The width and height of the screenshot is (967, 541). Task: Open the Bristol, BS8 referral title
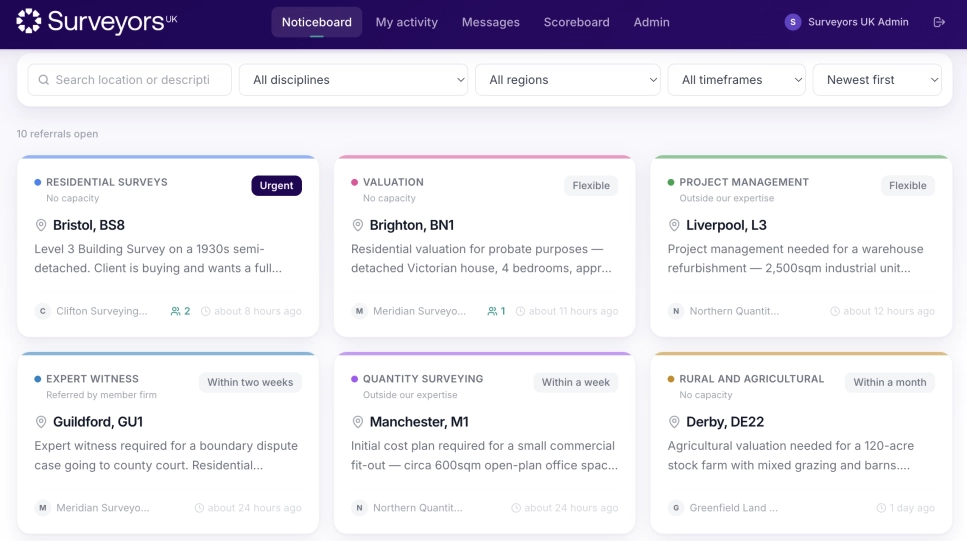[x=89, y=225]
